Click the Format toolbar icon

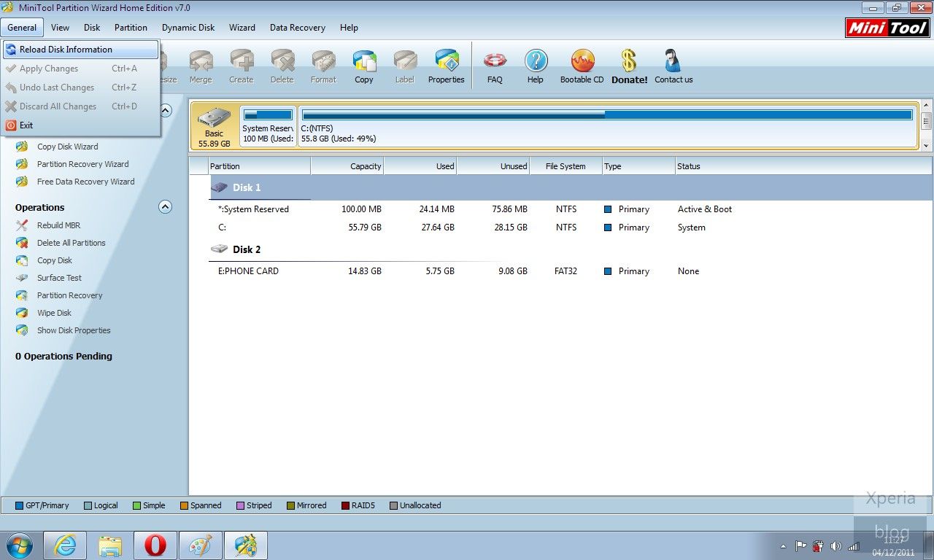tap(323, 67)
